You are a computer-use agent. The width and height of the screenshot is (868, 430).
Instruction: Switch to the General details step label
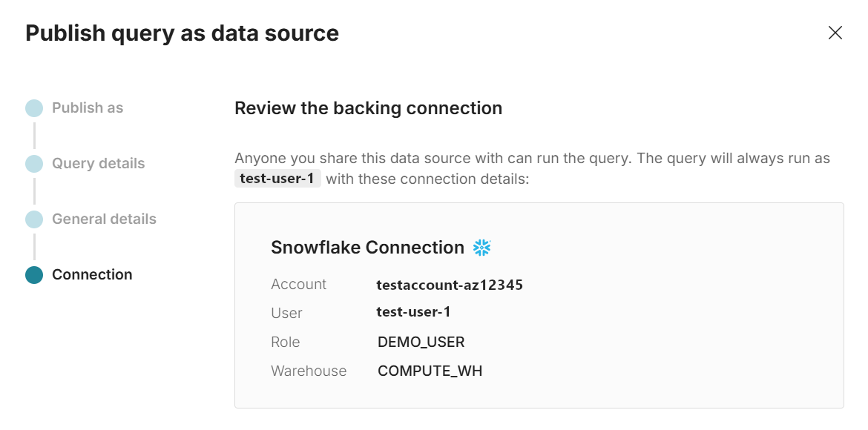pyautogui.click(x=104, y=219)
